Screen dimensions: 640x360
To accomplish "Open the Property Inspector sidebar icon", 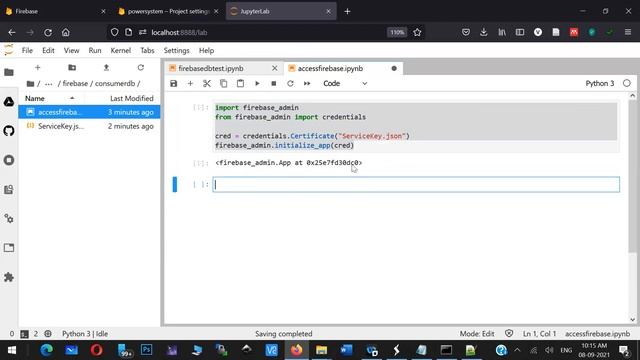I will point(9,219).
